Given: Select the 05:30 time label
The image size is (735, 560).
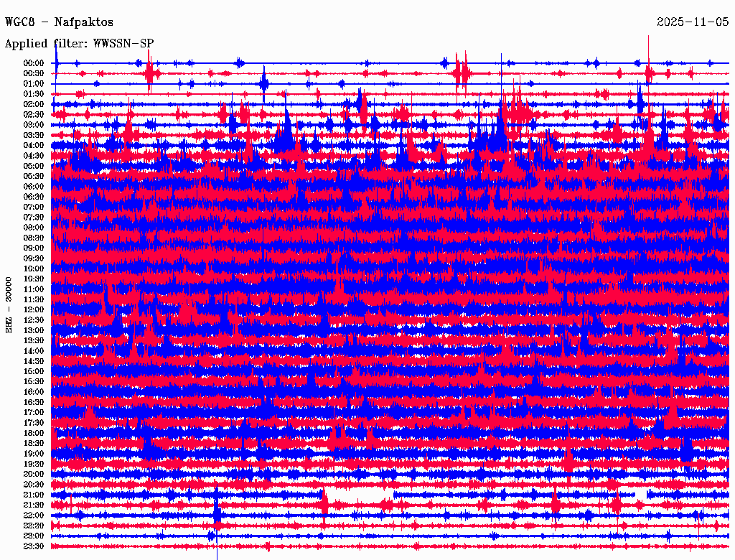Looking at the screenshot, I should (x=34, y=176).
